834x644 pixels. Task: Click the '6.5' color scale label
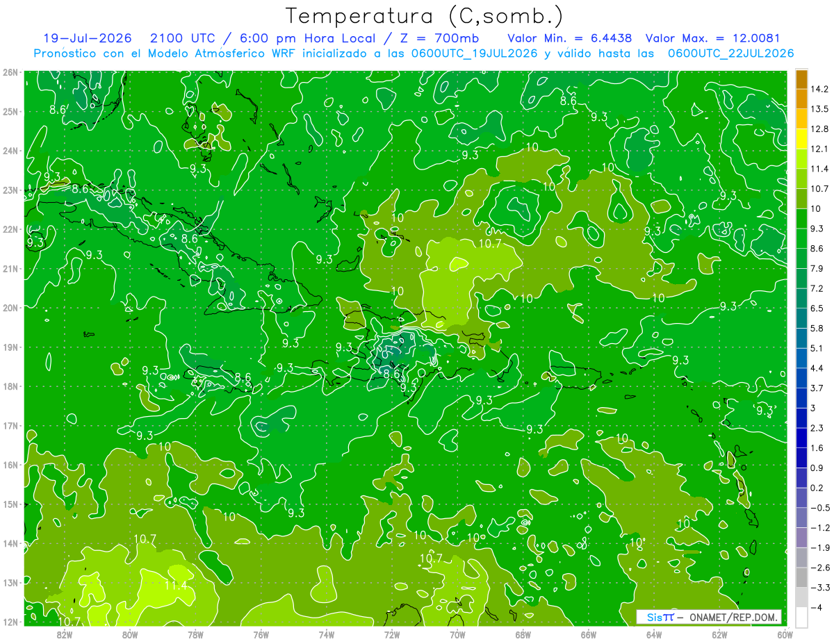pos(817,308)
